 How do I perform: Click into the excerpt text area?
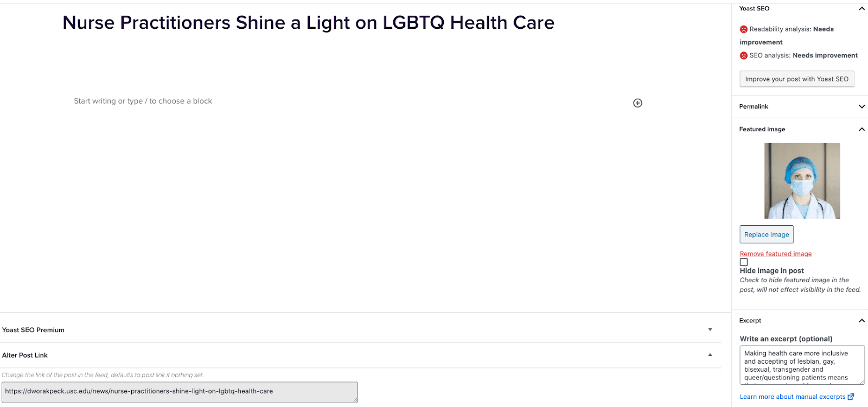click(801, 365)
